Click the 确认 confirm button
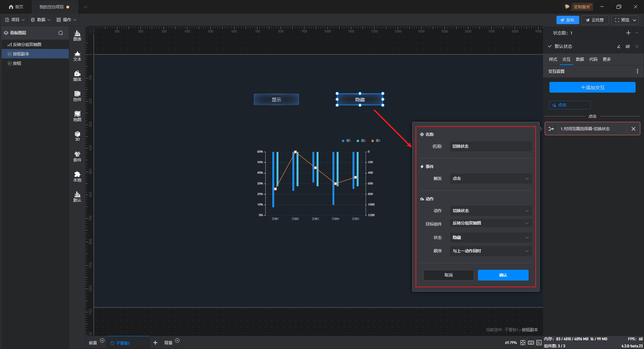The height and width of the screenshot is (349, 644). click(x=503, y=275)
